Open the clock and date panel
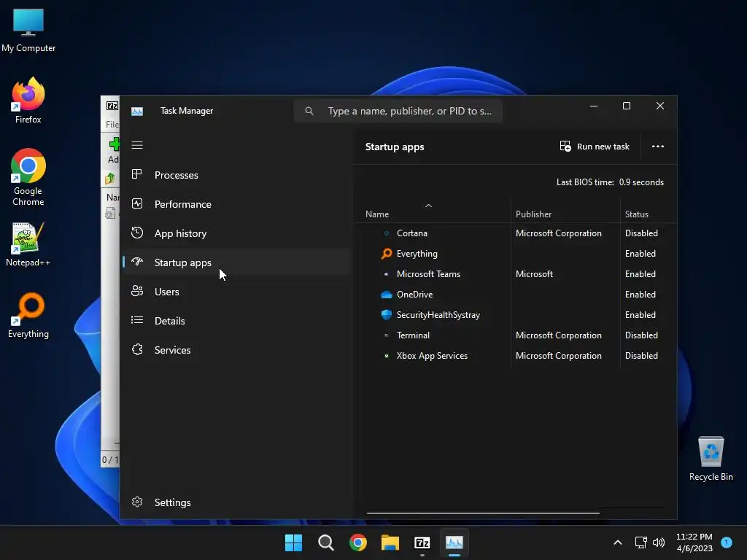Image resolution: width=747 pixels, height=560 pixels. pyautogui.click(x=694, y=542)
